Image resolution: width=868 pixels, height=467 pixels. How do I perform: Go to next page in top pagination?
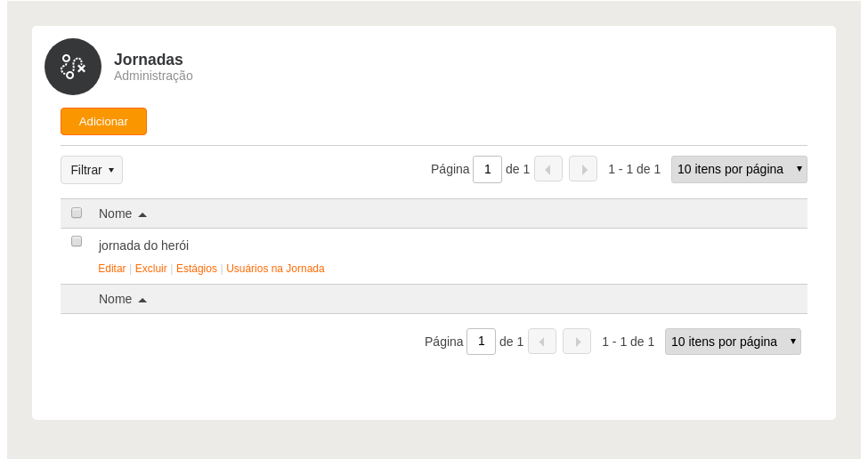click(x=583, y=169)
